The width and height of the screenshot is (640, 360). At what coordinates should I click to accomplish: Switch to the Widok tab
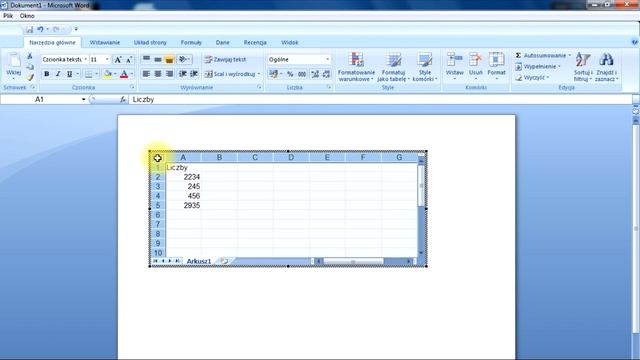coord(290,42)
